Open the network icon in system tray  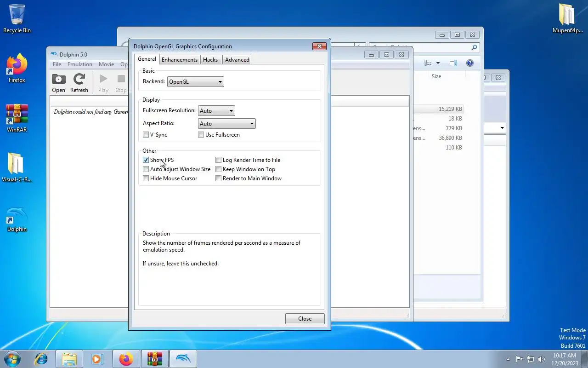tap(531, 359)
